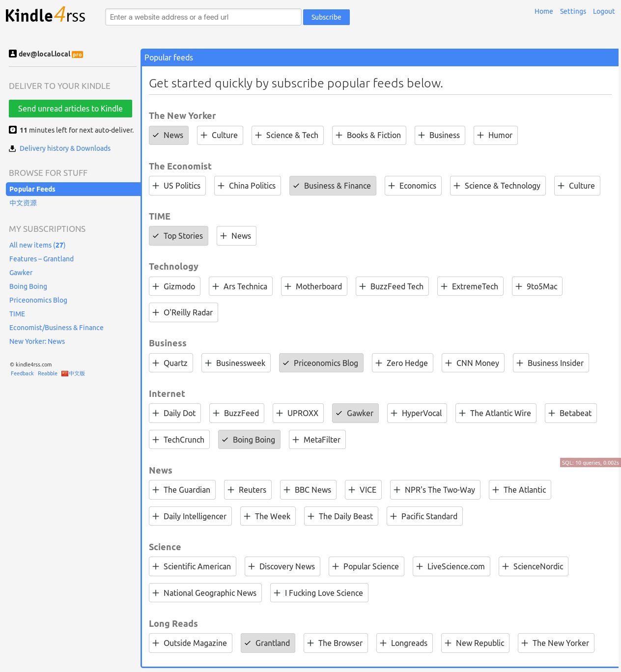The height and width of the screenshot is (672, 621).
Task: Subscribe to 9to5Mac feed
Action: [537, 286]
